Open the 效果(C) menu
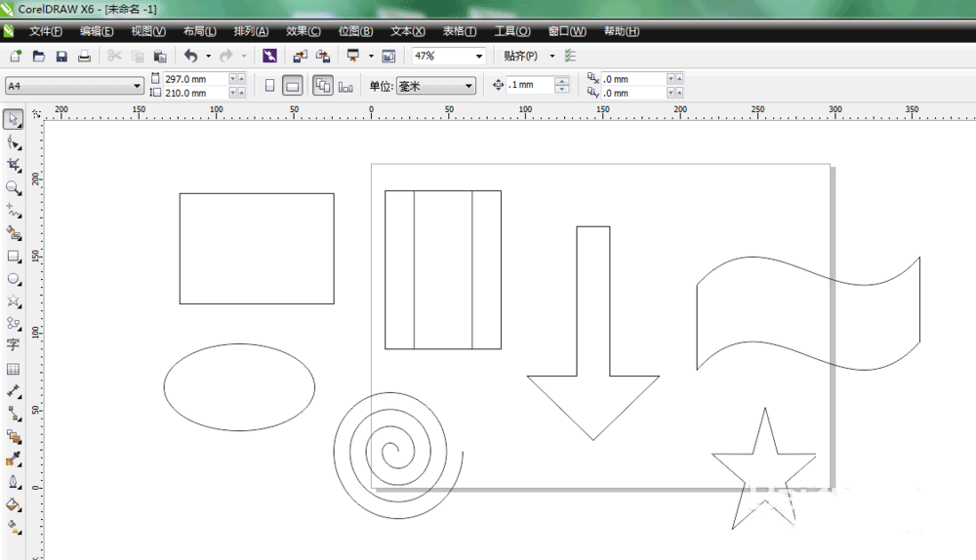This screenshot has height=560, width=976. pyautogui.click(x=304, y=31)
